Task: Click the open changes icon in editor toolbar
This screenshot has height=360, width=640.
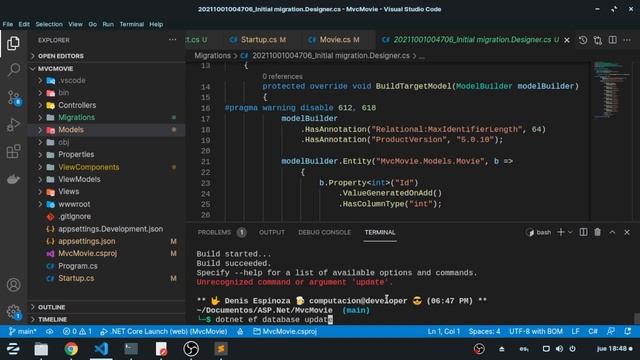Action: (598, 40)
